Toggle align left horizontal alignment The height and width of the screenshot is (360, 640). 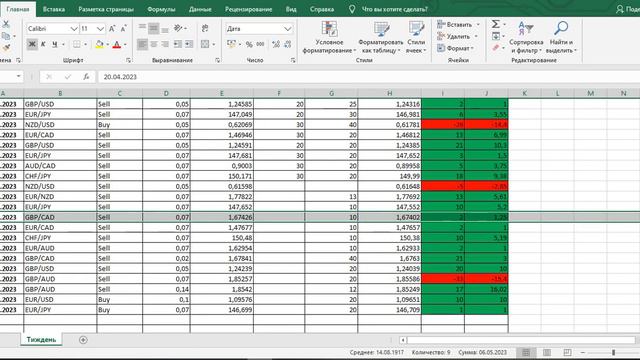(x=142, y=44)
